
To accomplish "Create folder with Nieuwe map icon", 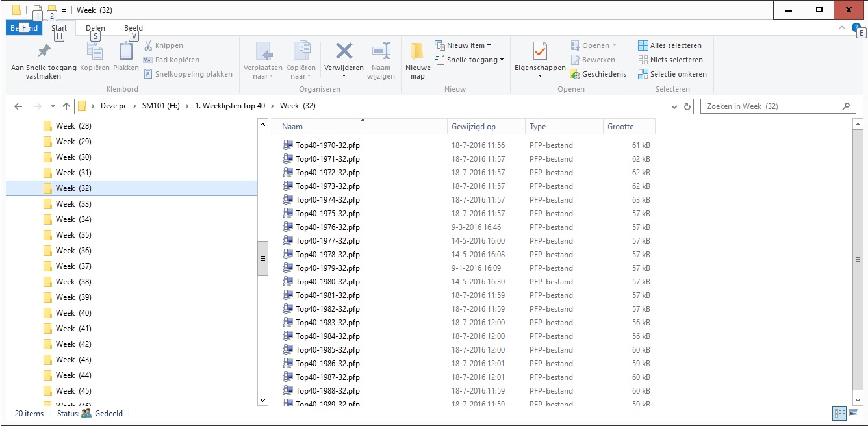I will coord(418,51).
